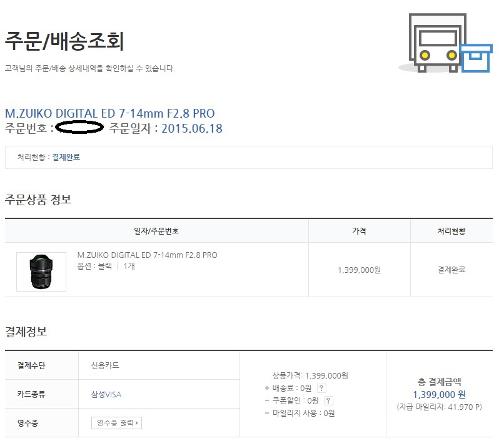Click the 주문/배송조회 page title
Viewport: 499px width, 448px height.
pos(64,41)
